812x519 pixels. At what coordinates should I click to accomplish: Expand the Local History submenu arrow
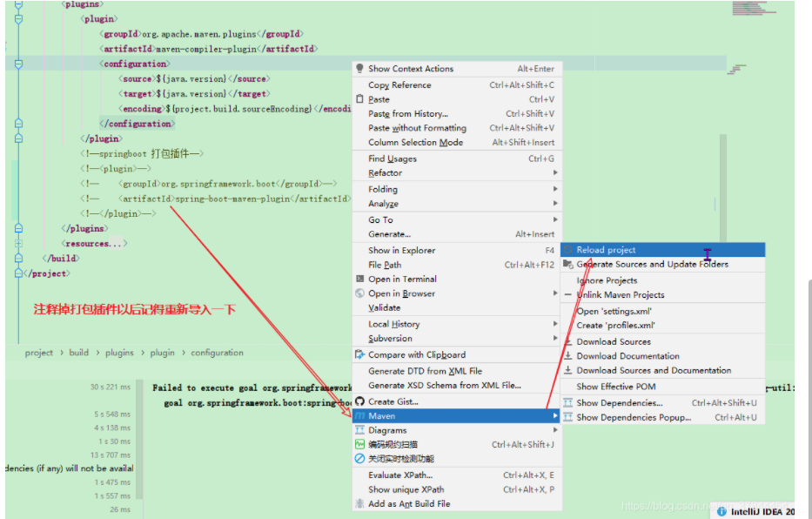pos(555,324)
